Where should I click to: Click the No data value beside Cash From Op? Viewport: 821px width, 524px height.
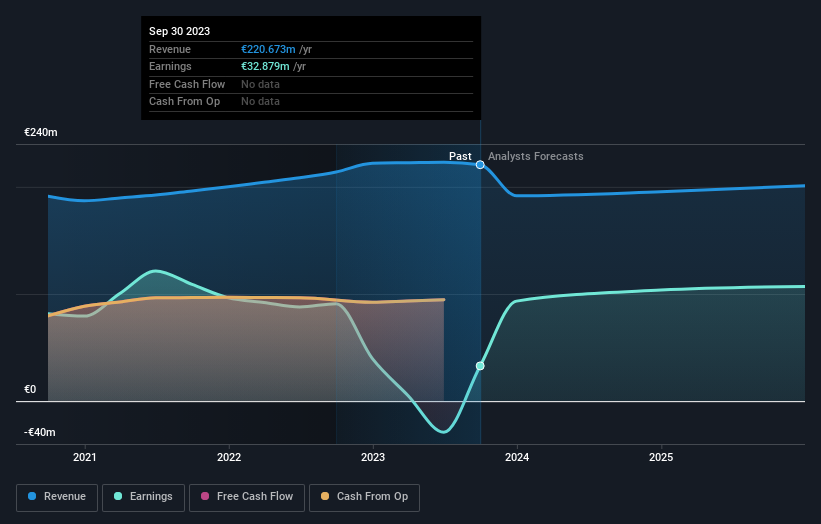click(x=260, y=102)
